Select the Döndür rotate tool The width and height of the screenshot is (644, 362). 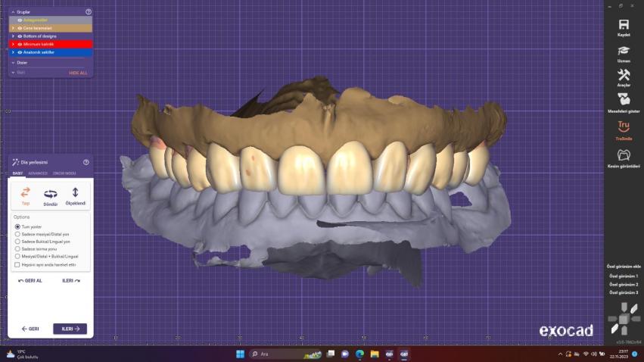pos(51,195)
